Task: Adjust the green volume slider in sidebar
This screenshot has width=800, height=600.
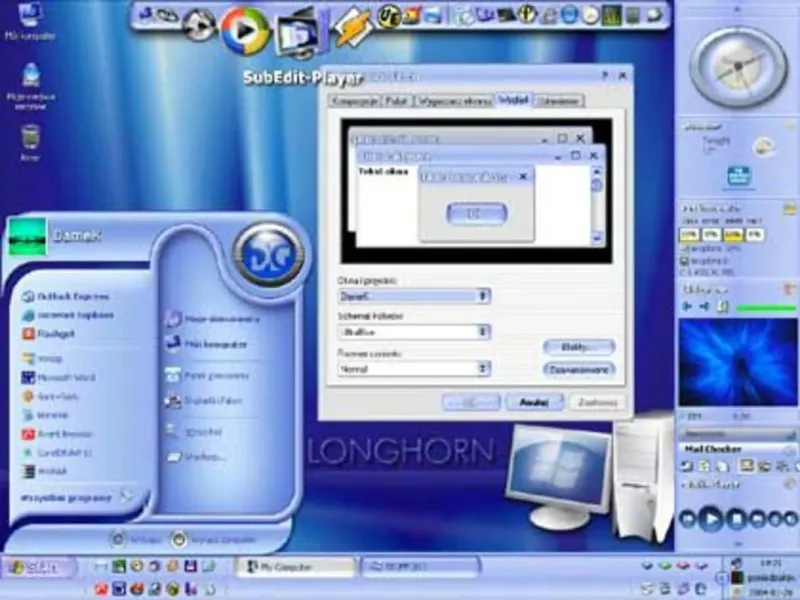Action: (x=765, y=308)
